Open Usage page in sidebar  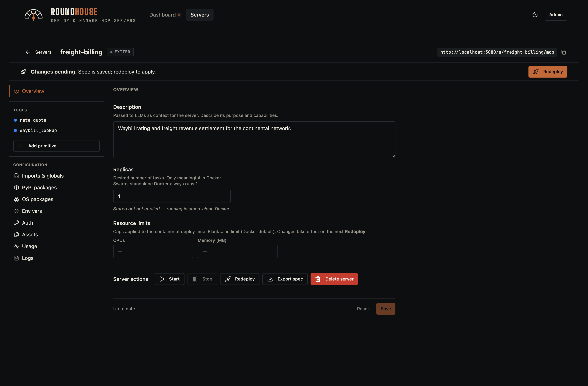click(x=56, y=246)
